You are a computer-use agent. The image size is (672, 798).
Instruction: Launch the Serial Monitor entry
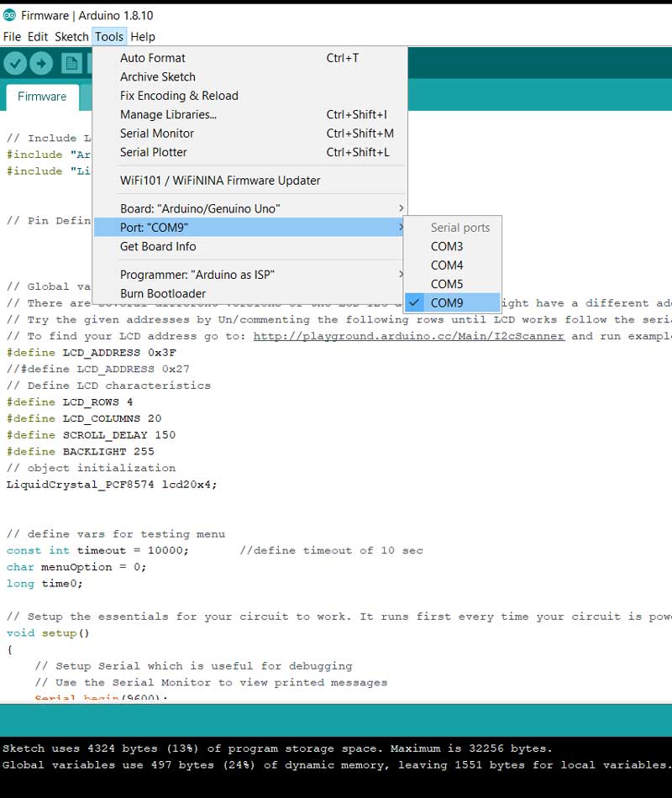(x=250, y=134)
